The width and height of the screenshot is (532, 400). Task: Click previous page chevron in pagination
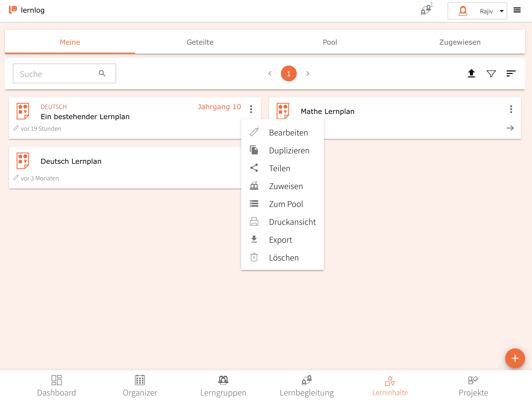pyautogui.click(x=270, y=73)
